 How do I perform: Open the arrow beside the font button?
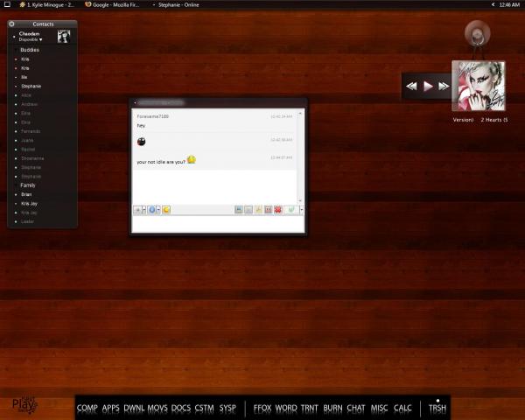pos(144,210)
